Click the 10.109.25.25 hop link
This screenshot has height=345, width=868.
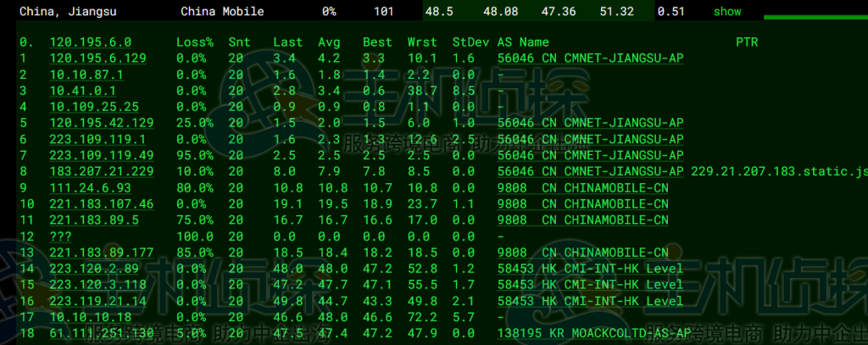point(93,107)
